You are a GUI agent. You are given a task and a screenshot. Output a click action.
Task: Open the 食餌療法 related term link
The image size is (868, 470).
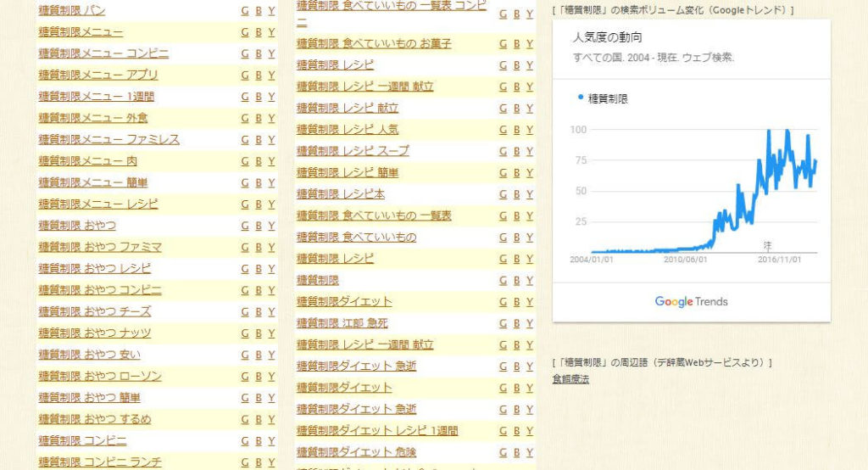(570, 380)
